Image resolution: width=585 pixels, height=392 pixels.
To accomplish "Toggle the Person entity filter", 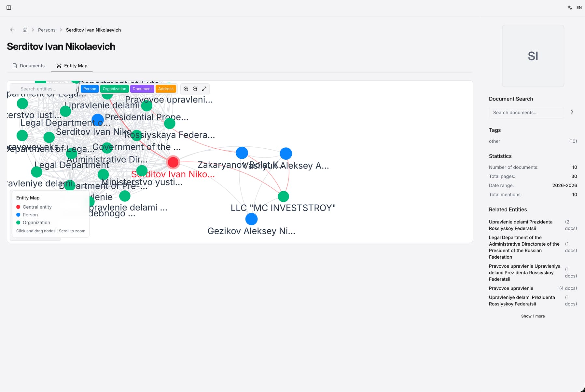I will click(90, 88).
